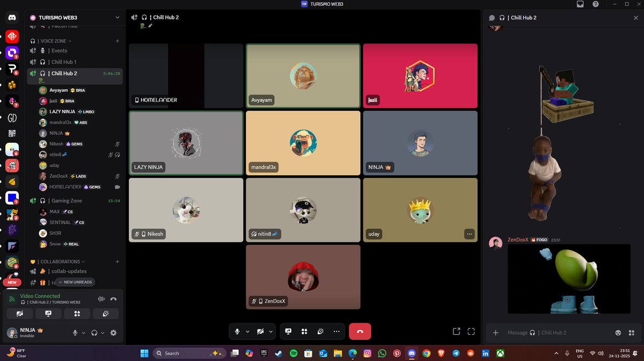Open ZenDoxX profile from chat message
Viewport: 644px width, 361px height.
coord(518,240)
